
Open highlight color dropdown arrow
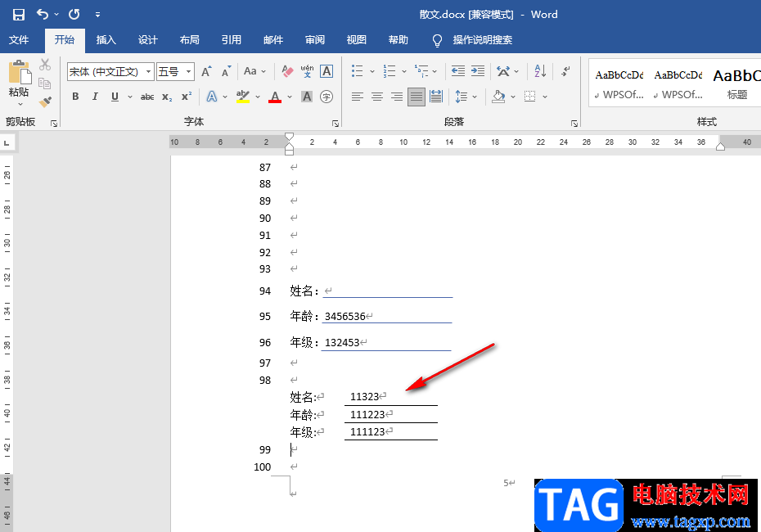[258, 97]
